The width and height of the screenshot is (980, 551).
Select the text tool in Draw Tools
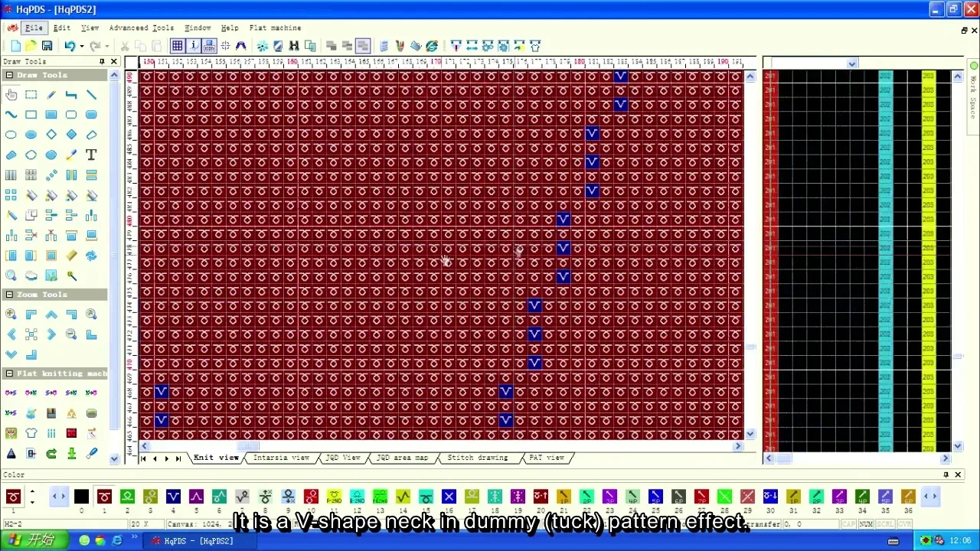(x=91, y=155)
